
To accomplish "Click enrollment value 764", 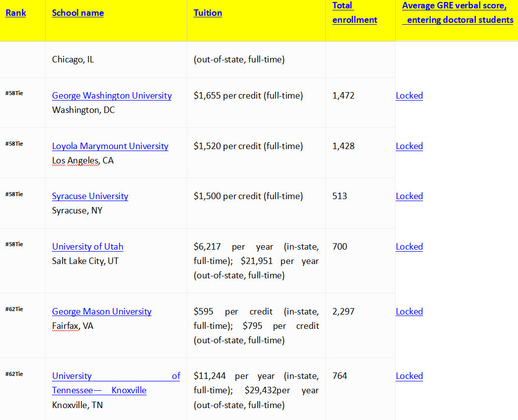I will 340,376.
